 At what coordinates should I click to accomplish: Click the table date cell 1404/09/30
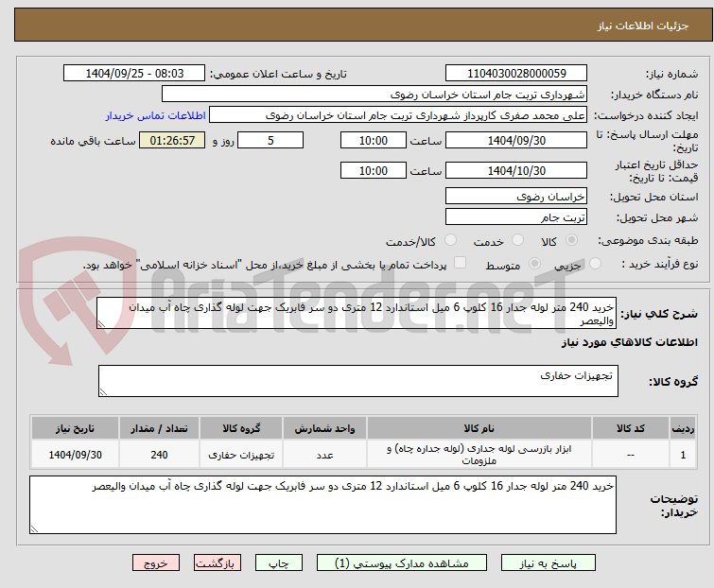[x=75, y=455]
